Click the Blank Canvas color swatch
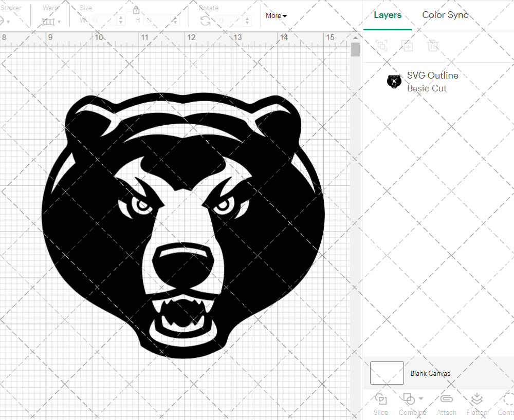Viewport: 514px width, 420px height. coord(387,373)
